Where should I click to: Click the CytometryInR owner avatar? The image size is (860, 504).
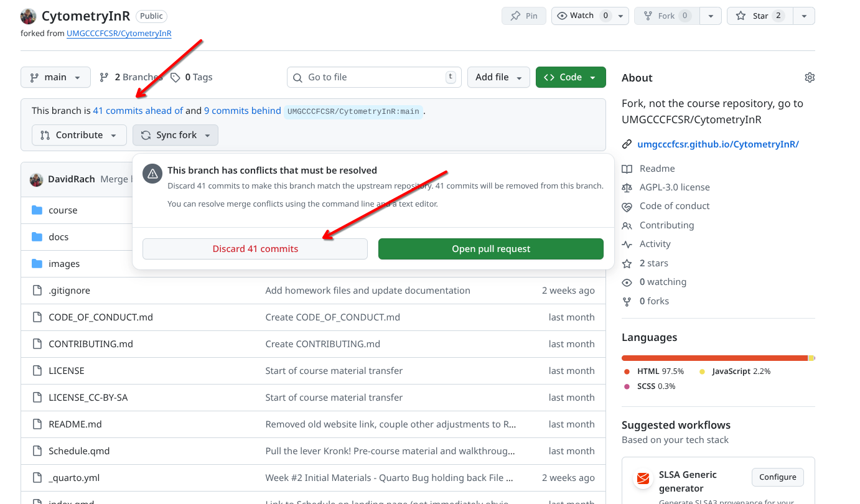pyautogui.click(x=29, y=16)
